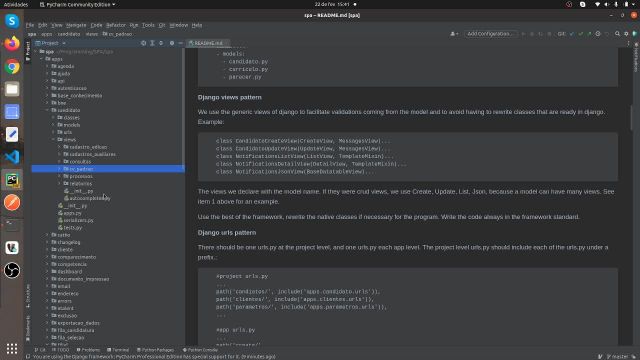Open the Problems tool window
The width and height of the screenshot is (640, 360).
click(88, 350)
